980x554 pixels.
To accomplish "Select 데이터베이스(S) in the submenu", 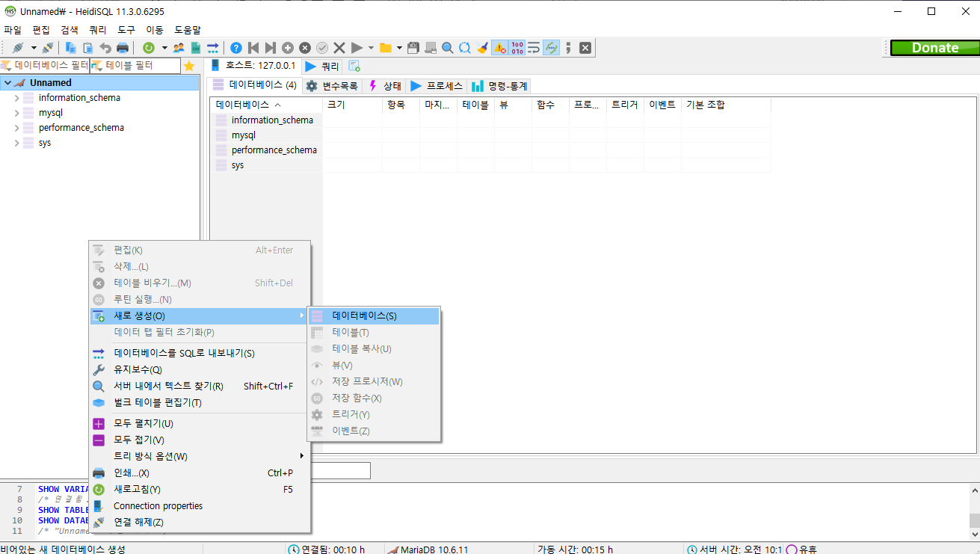I will click(374, 316).
